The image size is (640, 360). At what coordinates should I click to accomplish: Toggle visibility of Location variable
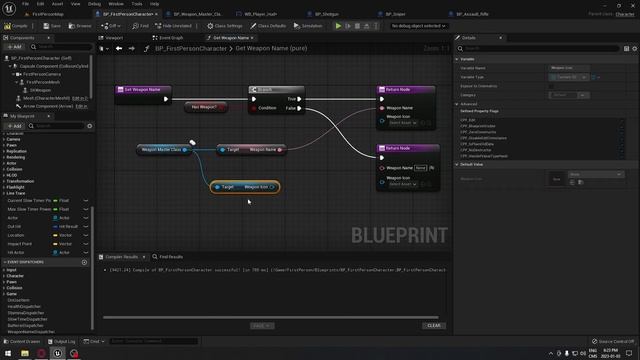[x=86, y=236]
